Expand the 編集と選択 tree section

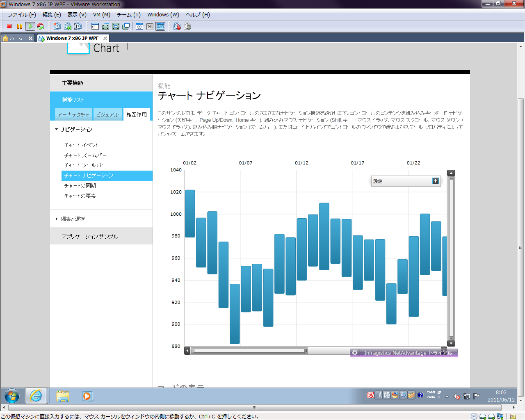pyautogui.click(x=56, y=219)
